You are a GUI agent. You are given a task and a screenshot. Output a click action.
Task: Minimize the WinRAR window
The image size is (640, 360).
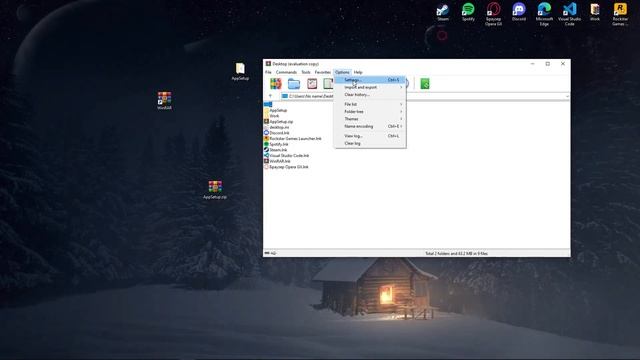(533, 64)
